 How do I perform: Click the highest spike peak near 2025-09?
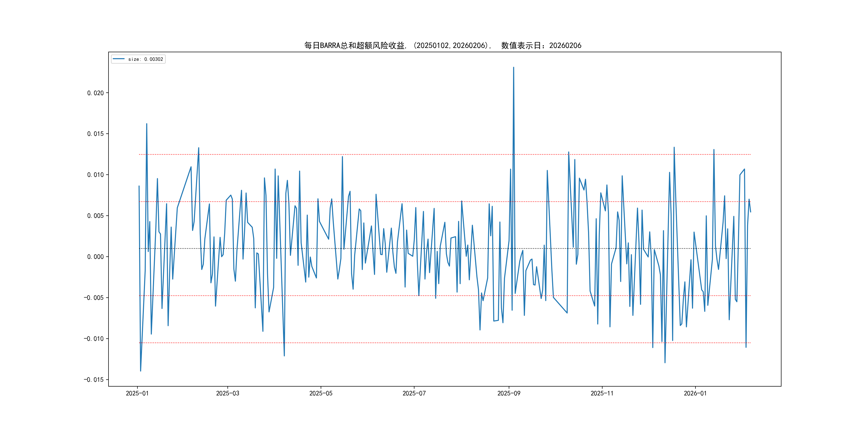point(514,68)
